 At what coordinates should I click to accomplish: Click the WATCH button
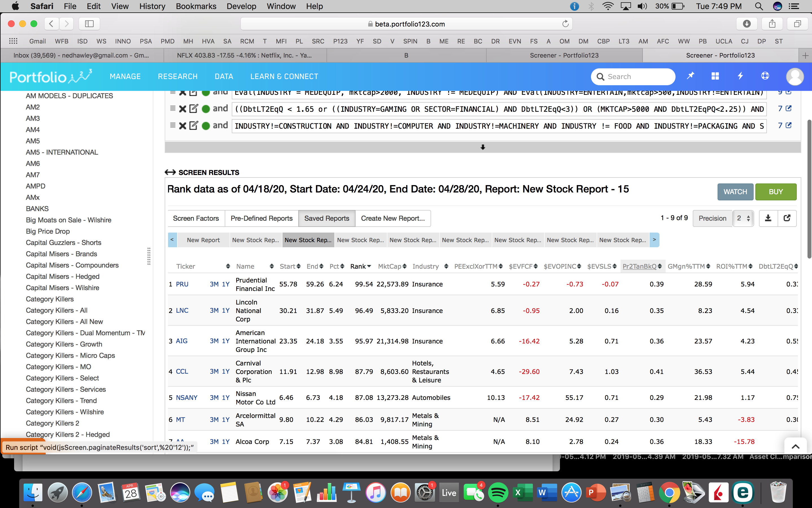(x=735, y=192)
